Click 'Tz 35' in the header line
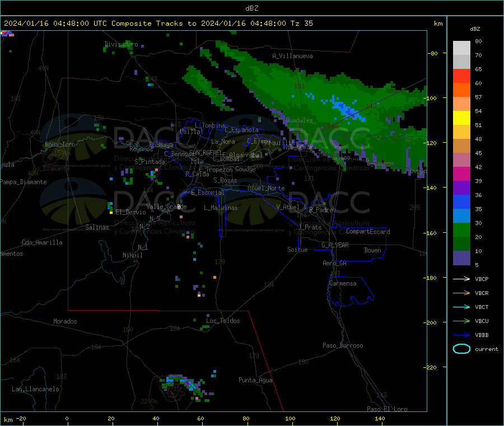 click(x=302, y=24)
